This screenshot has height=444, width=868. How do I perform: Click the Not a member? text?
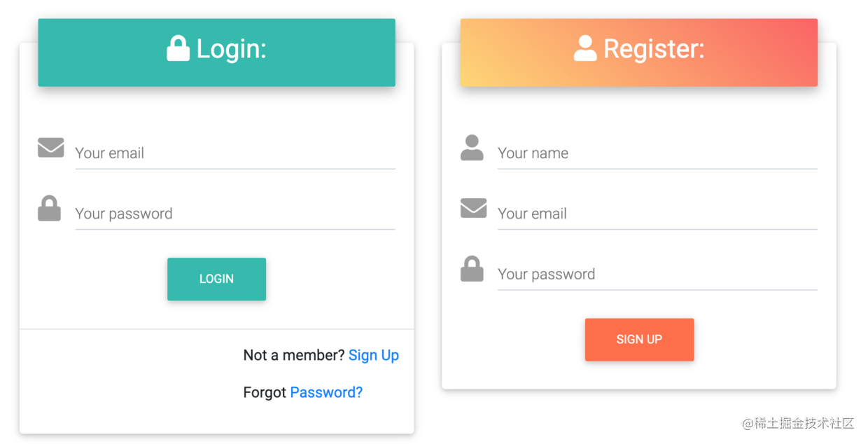293,355
